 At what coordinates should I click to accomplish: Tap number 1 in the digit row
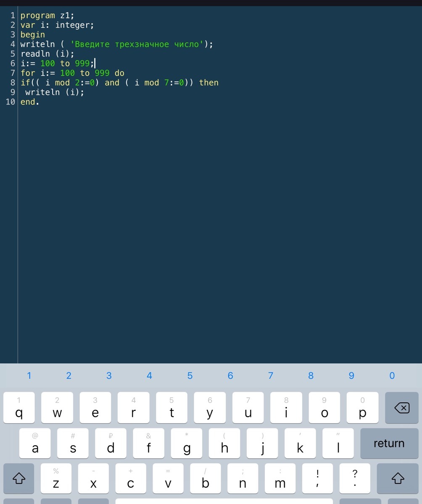click(x=29, y=375)
